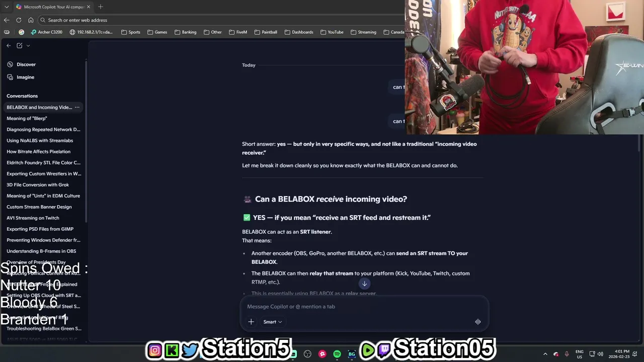Image resolution: width=644 pixels, height=362 pixels.
Task: Jump to latest message with down arrow
Action: tap(365, 284)
